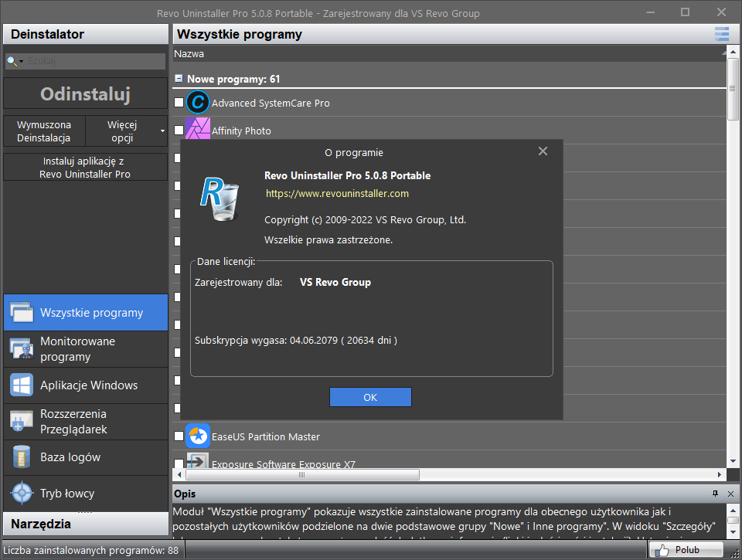Click the Revo Uninstaller logo in About dialog
This screenshot has width=742, height=560.
pyautogui.click(x=220, y=199)
